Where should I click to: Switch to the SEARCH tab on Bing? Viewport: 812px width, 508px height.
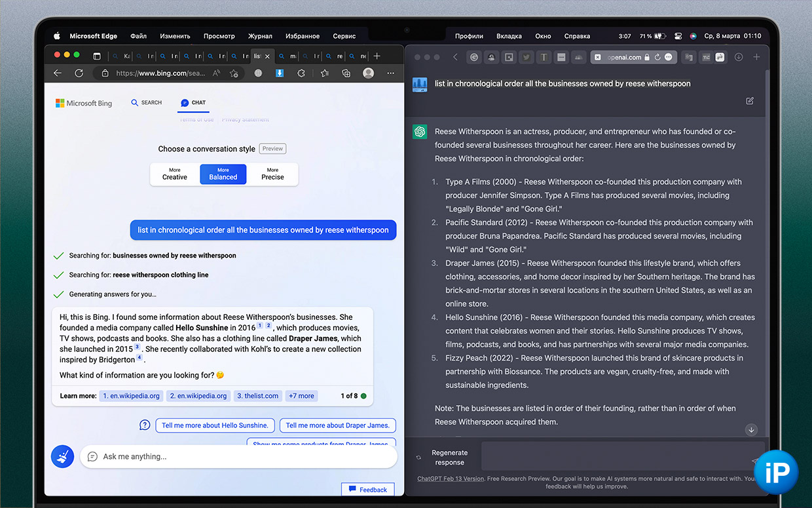pos(145,103)
